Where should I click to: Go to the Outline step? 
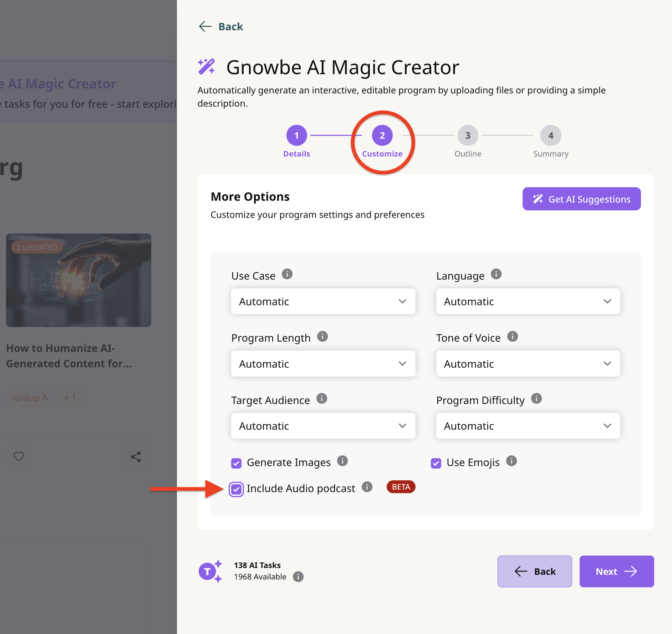point(468,136)
